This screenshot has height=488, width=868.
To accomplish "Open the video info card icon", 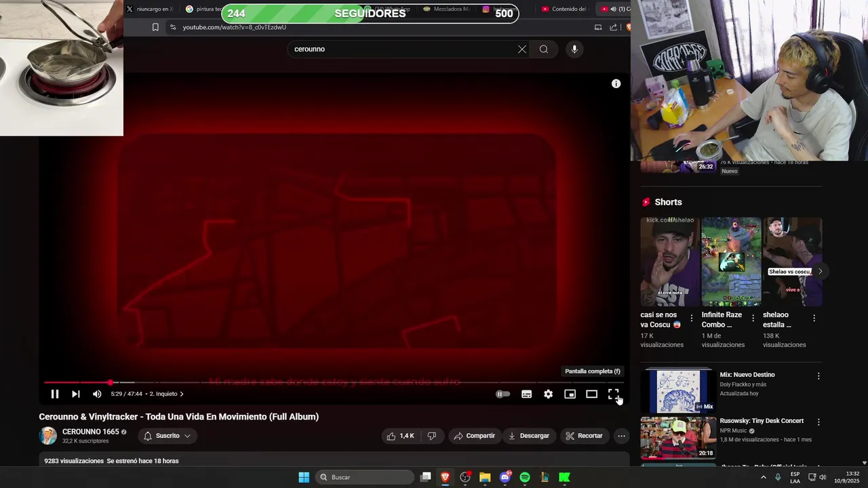I will click(616, 83).
